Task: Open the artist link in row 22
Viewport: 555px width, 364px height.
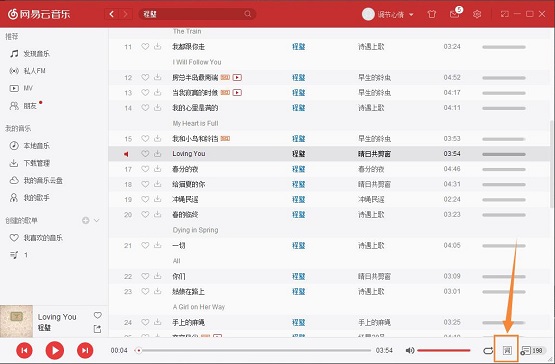Action: (299, 277)
